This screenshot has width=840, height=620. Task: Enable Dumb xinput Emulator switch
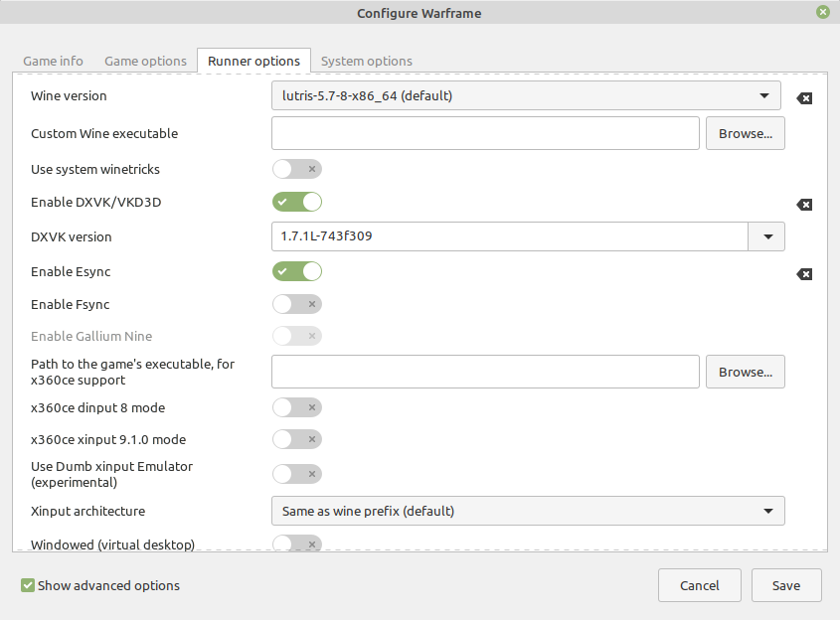tap(297, 474)
